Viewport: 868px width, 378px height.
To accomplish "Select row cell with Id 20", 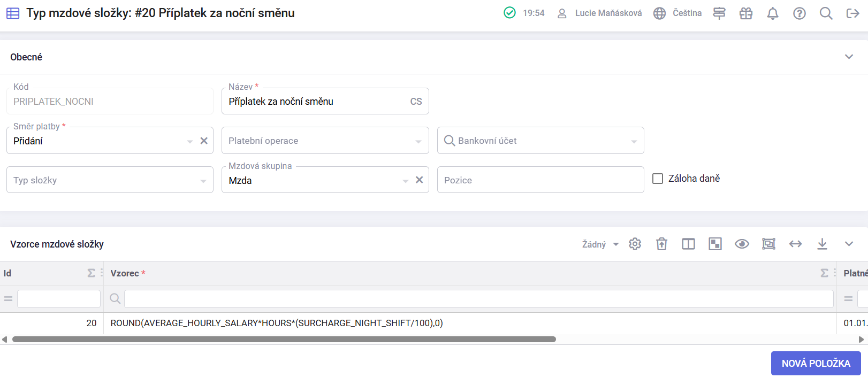I will (52, 323).
